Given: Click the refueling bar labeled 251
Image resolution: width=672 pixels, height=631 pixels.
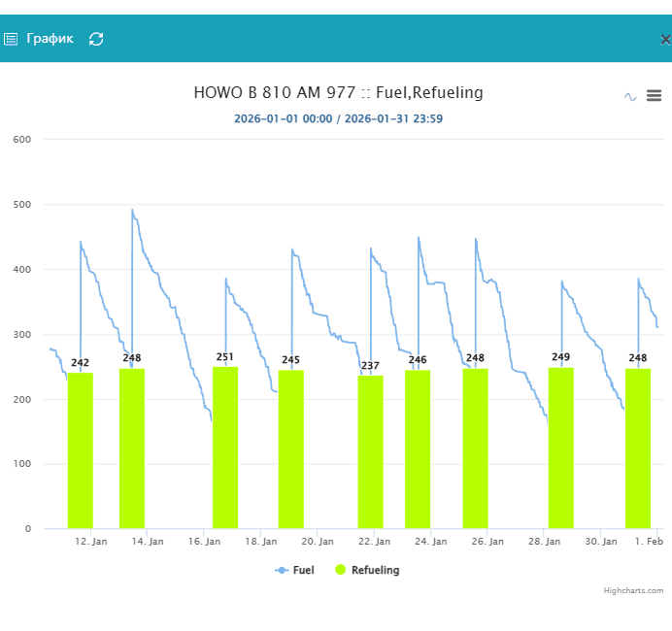Looking at the screenshot, I should point(225,447).
